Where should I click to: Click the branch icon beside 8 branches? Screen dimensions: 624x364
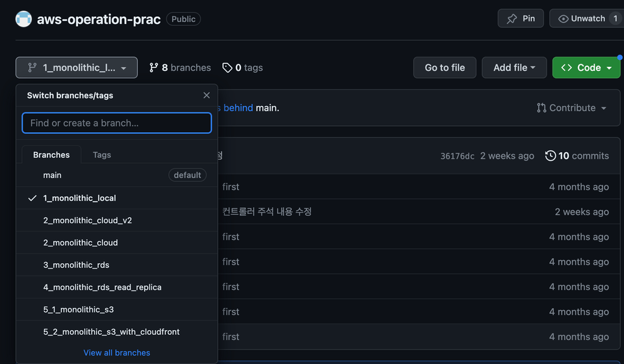pos(153,68)
